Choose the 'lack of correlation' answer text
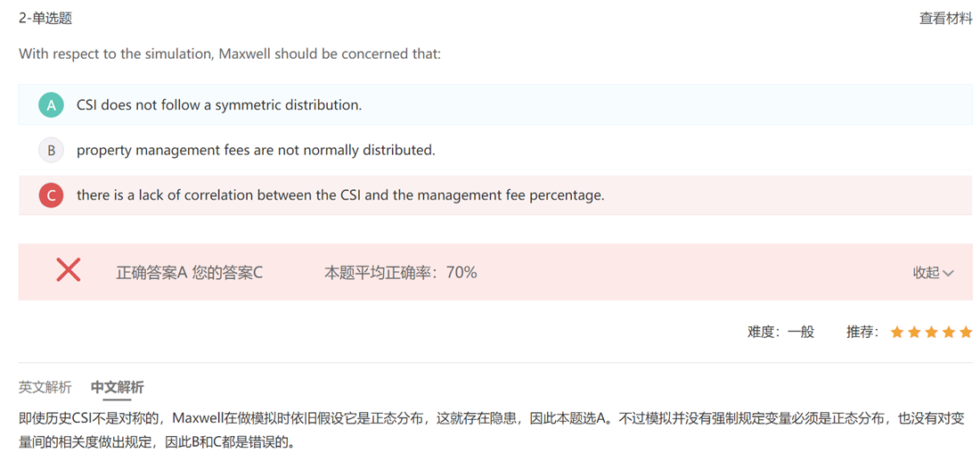Viewport: 980px width, 453px height. tap(340, 195)
